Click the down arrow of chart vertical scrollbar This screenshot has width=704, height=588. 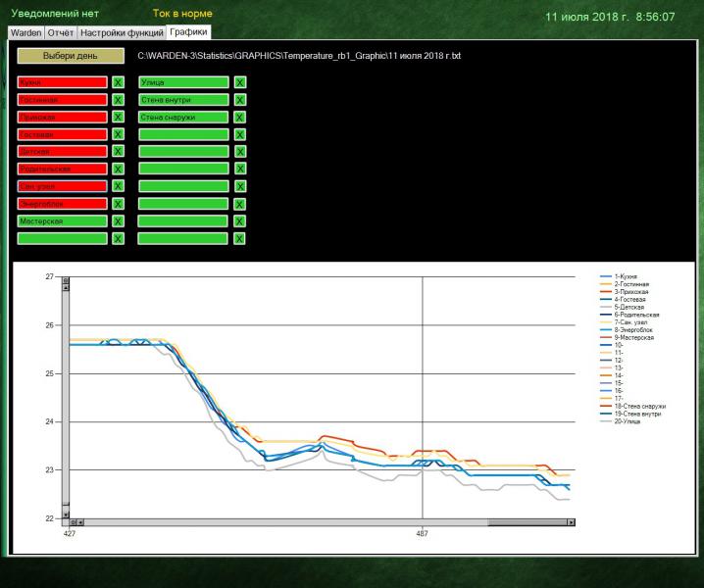66,514
